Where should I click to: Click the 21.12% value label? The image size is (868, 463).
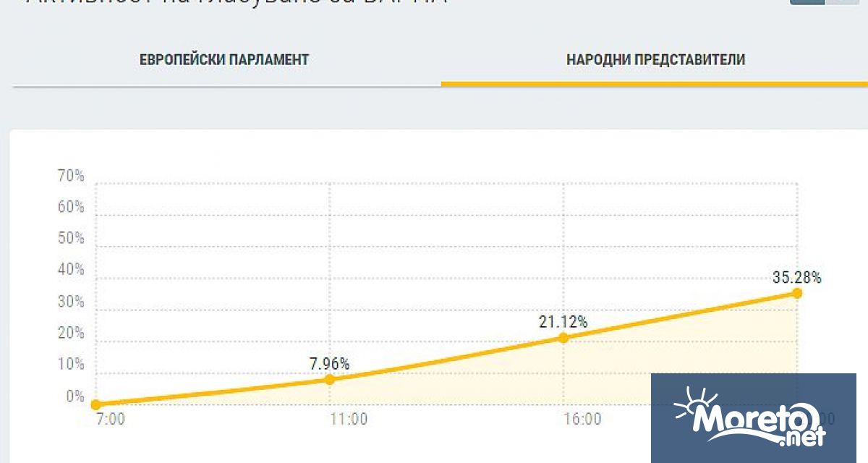coord(563,321)
